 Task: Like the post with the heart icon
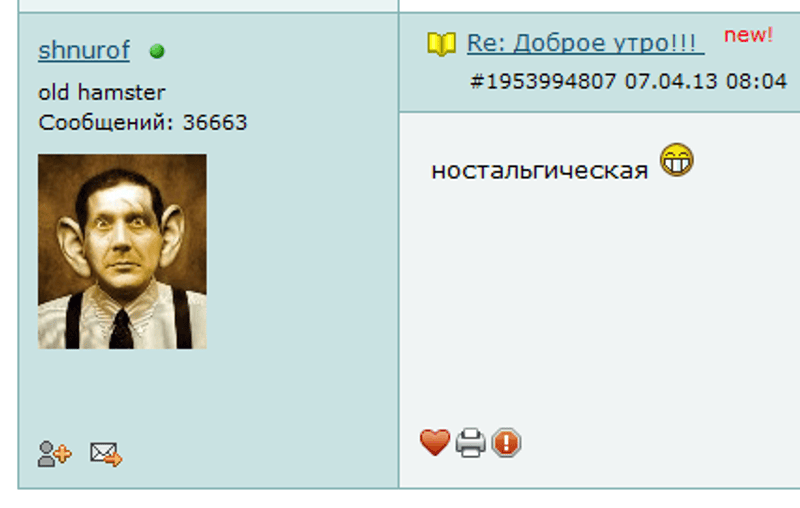[x=435, y=442]
